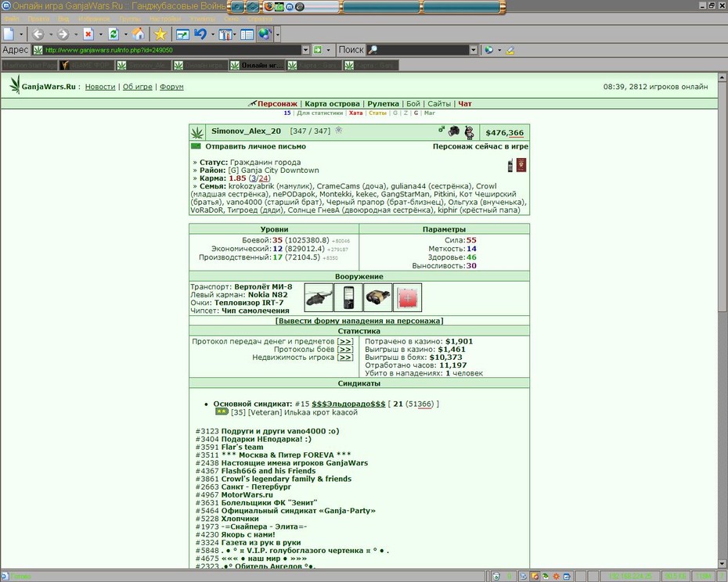Click the Undo close tab icon
728x582 pixels.
[200, 34]
